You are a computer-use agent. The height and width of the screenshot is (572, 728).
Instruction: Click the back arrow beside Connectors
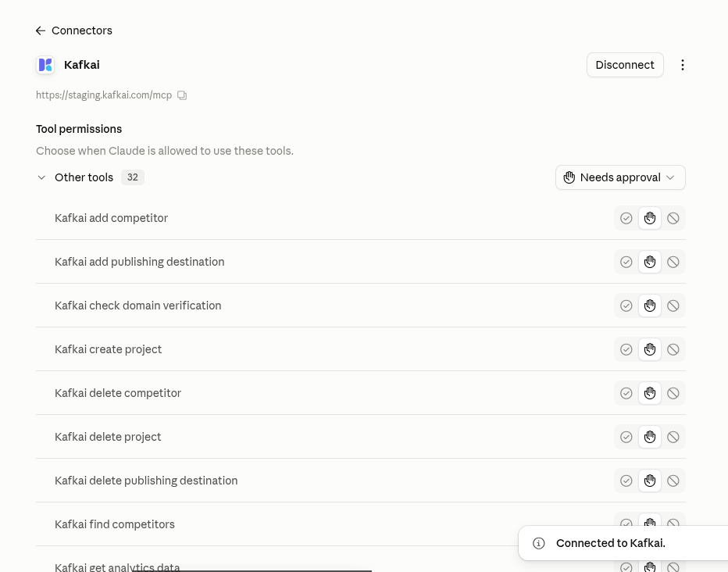tap(41, 30)
